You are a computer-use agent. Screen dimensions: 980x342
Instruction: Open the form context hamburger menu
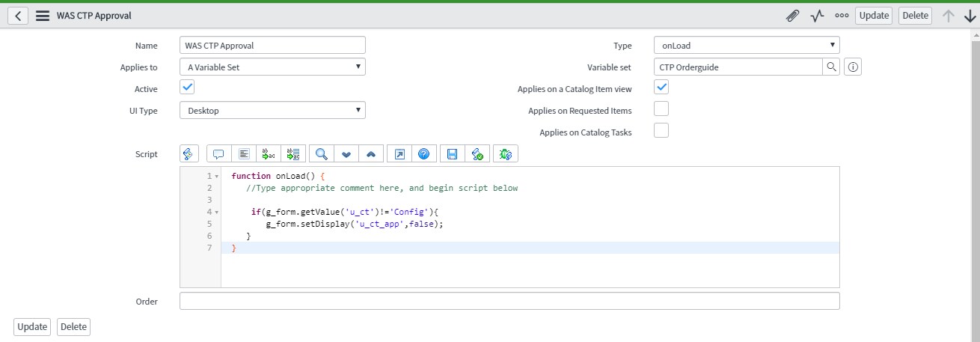43,16
